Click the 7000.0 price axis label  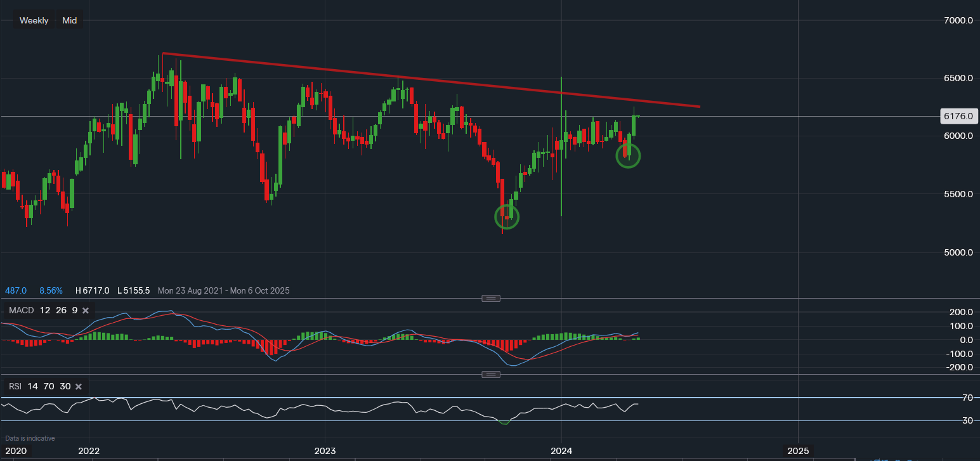[958, 20]
